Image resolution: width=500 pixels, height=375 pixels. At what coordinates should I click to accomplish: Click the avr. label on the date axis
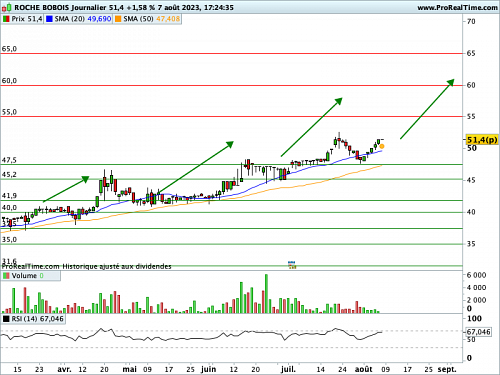click(x=64, y=369)
